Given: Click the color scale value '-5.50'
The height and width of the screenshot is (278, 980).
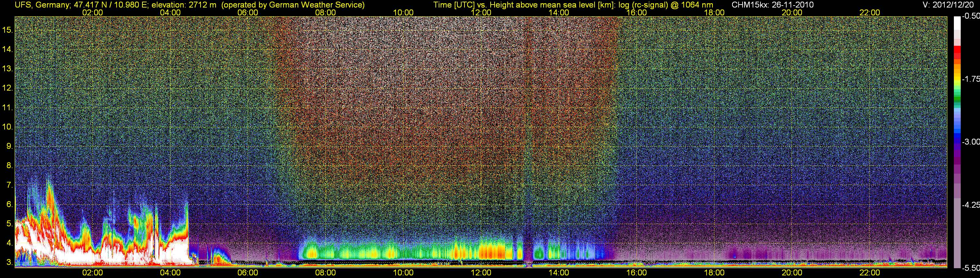Looking at the screenshot, I should 971,268.
